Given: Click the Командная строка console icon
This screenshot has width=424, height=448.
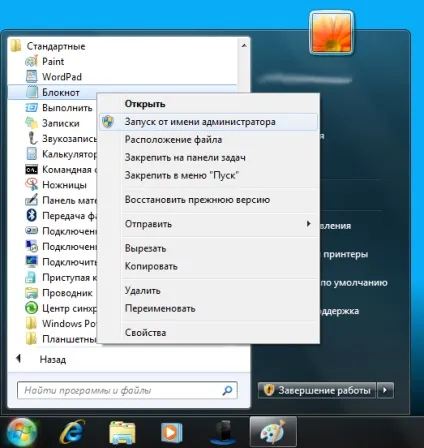Looking at the screenshot, I should (x=32, y=169).
